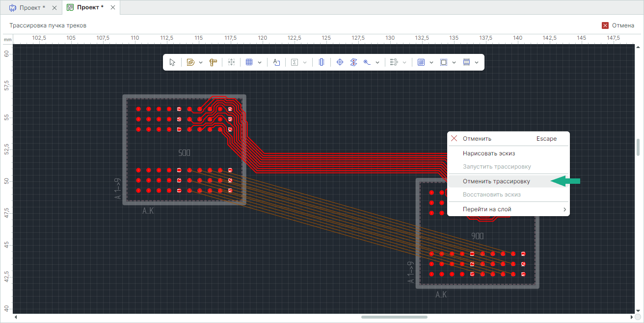
Task: Click the component placement chip icon
Action: (321, 62)
